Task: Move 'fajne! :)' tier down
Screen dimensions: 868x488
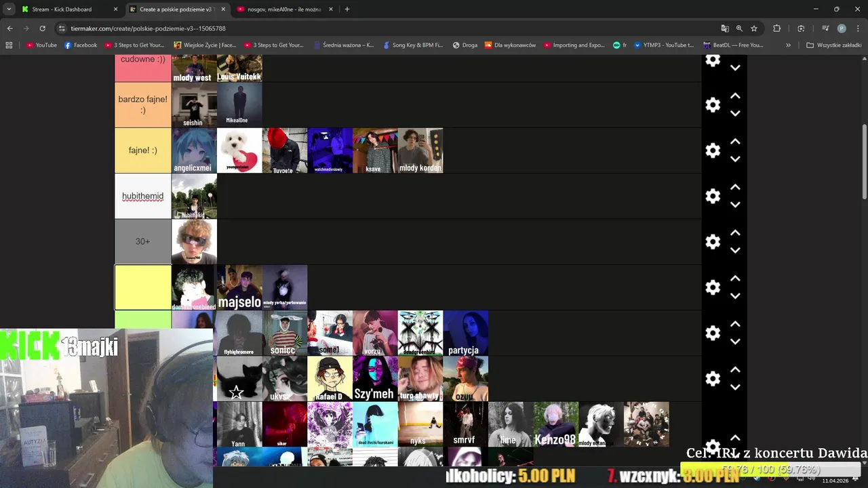Action: [735, 159]
